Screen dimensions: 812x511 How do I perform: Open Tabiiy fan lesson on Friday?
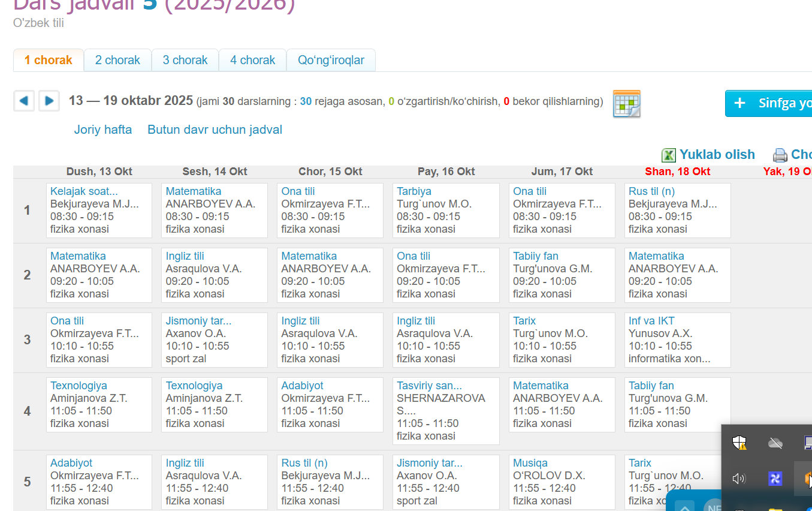[536, 256]
